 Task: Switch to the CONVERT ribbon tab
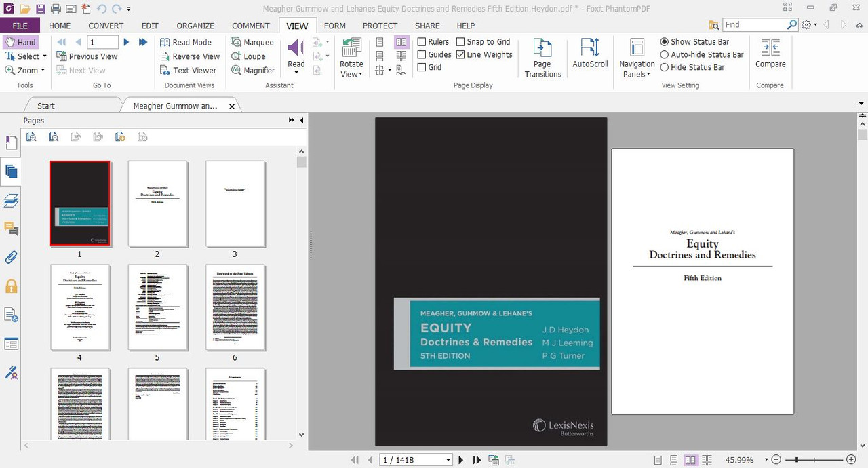(x=106, y=26)
